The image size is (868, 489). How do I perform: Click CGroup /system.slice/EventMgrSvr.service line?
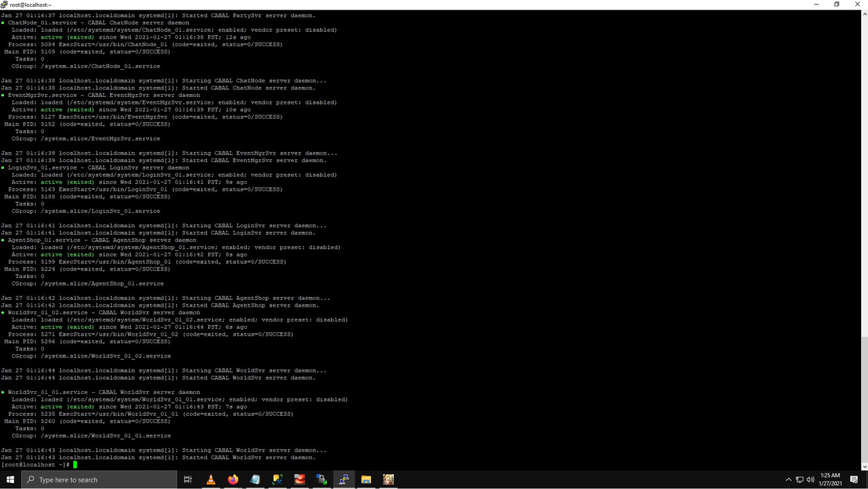pyautogui.click(x=85, y=138)
